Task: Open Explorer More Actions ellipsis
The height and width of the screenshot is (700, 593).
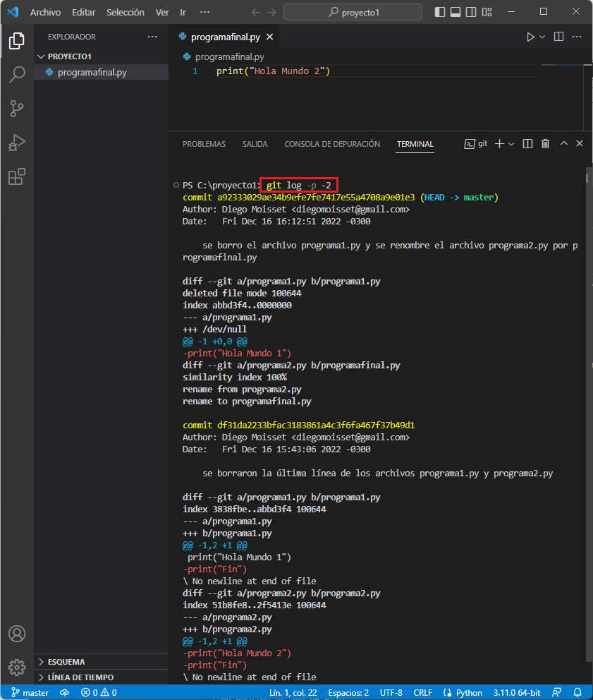Action: pyautogui.click(x=152, y=37)
